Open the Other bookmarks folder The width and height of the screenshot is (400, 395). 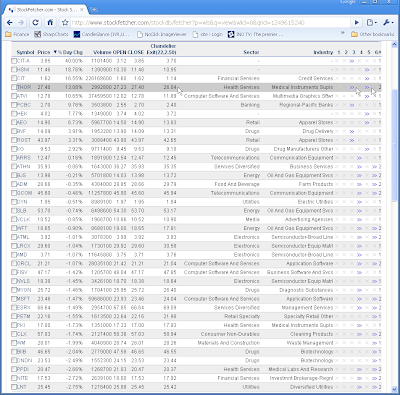pyautogui.click(x=373, y=34)
